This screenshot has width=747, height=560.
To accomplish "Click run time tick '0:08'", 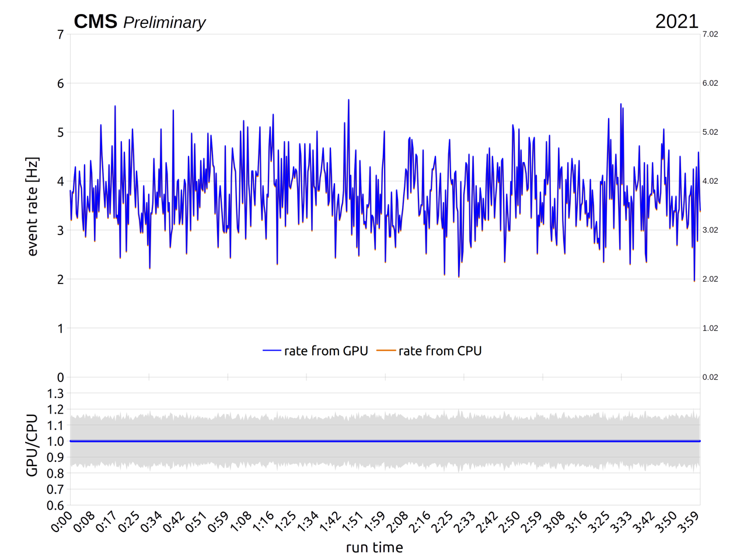I will point(85,522).
